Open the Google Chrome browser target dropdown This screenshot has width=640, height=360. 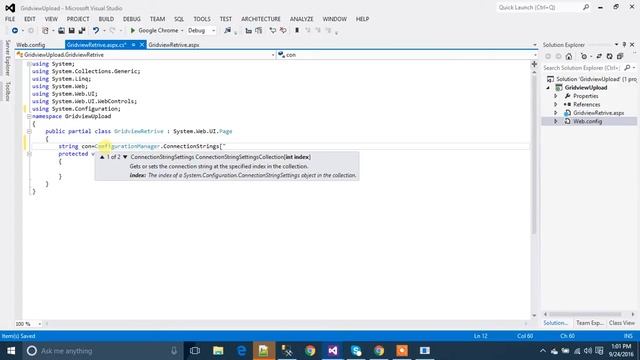182,31
